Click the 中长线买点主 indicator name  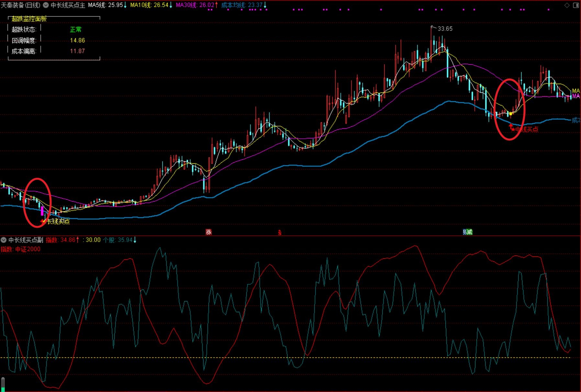coord(68,5)
